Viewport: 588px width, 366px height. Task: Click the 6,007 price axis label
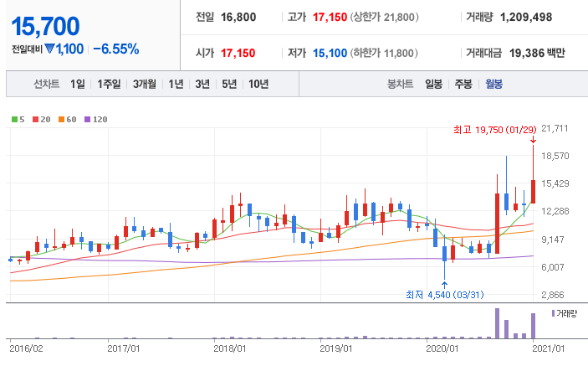(553, 267)
